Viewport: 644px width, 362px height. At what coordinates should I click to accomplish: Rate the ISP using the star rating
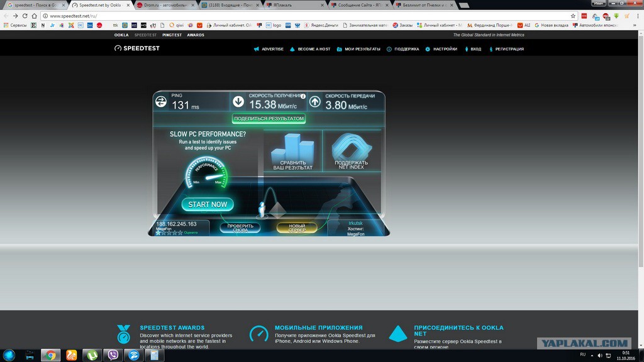pyautogui.click(x=169, y=233)
